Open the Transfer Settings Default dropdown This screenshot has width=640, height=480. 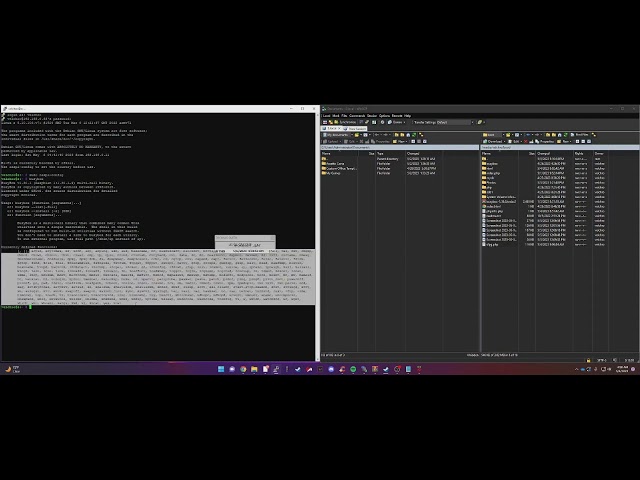tap(443, 122)
